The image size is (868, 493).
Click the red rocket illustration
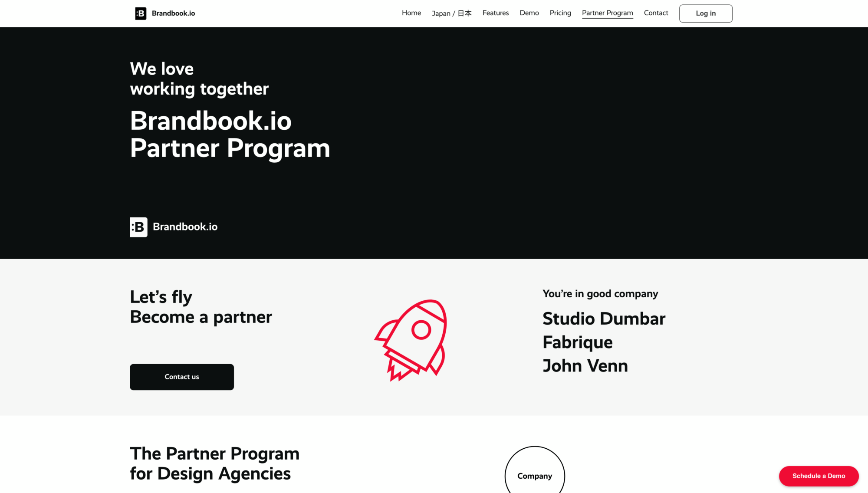(x=411, y=340)
